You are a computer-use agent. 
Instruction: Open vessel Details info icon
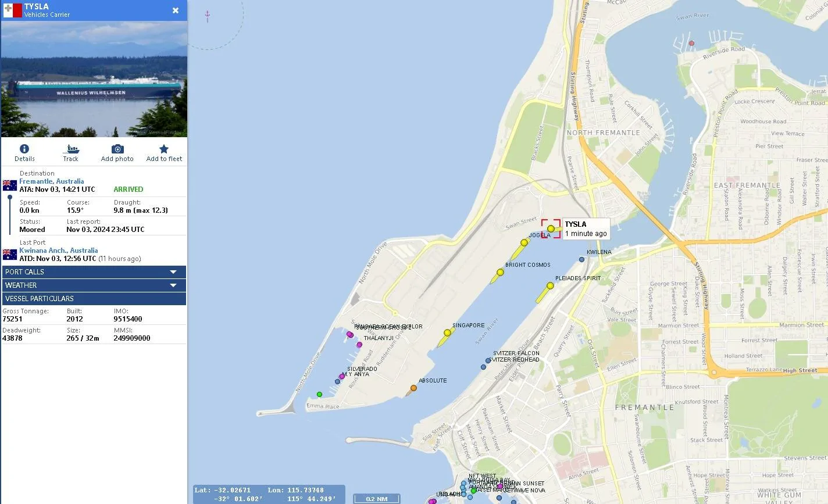24,149
